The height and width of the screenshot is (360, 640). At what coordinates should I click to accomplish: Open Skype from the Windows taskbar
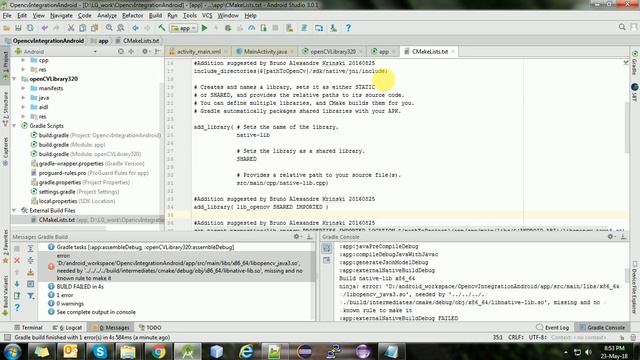[x=100, y=351]
